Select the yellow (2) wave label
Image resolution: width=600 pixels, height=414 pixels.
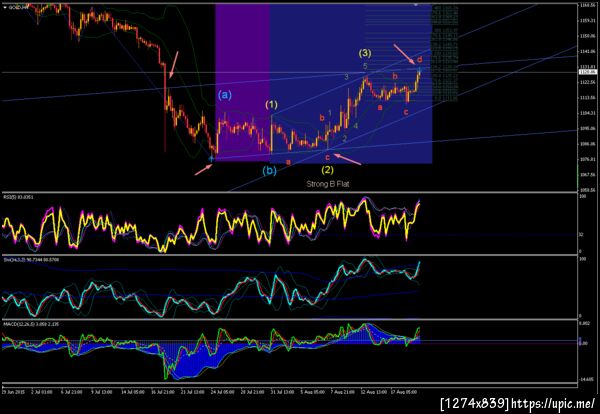click(327, 169)
